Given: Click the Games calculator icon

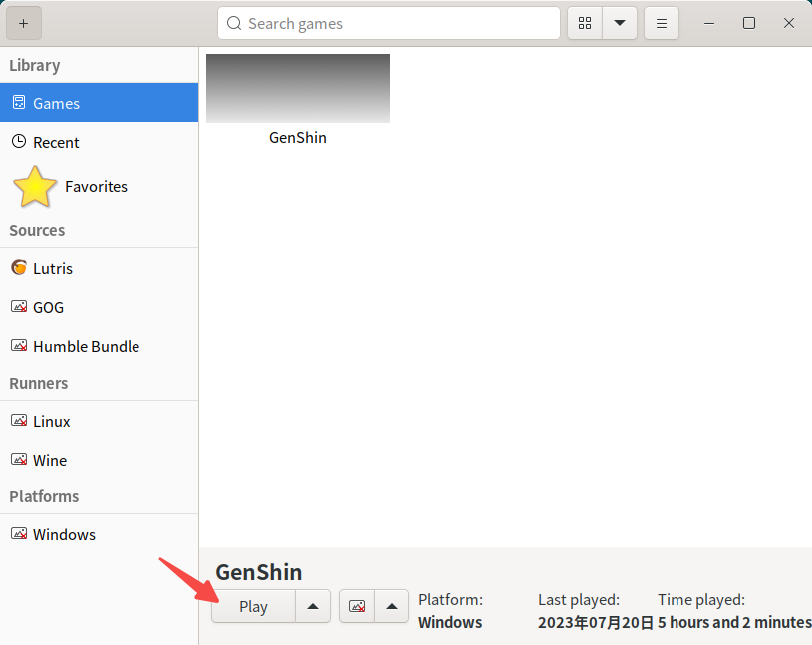Looking at the screenshot, I should coord(19,102).
